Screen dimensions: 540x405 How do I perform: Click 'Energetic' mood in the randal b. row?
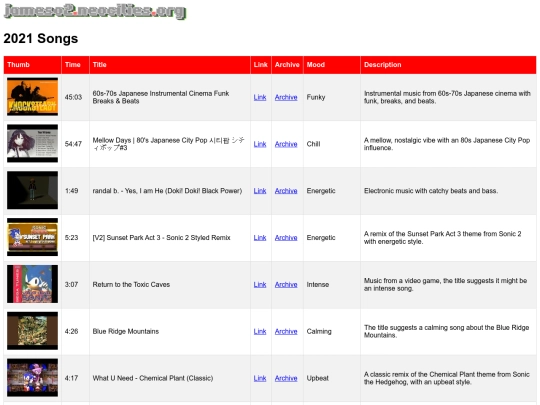(321, 191)
